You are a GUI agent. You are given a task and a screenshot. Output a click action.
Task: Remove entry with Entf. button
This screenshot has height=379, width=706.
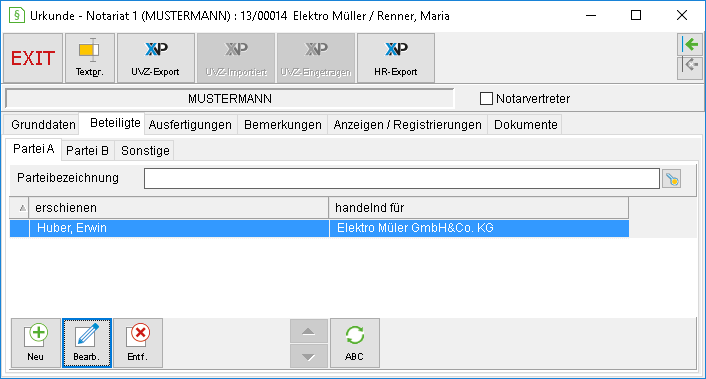[x=138, y=343]
